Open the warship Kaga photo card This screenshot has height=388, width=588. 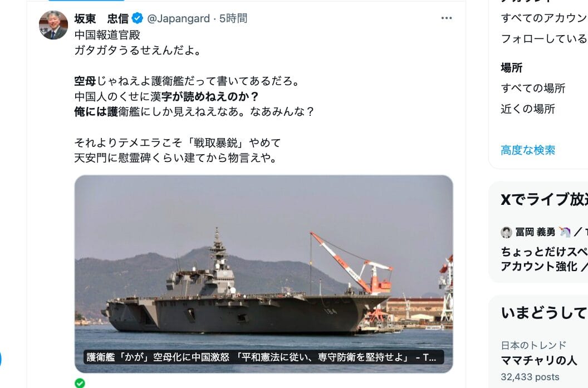click(263, 274)
